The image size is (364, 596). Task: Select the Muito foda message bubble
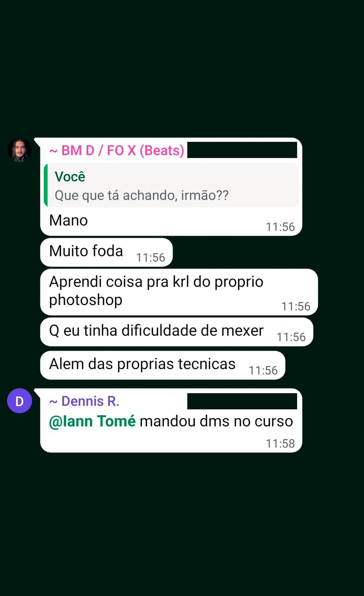106,252
